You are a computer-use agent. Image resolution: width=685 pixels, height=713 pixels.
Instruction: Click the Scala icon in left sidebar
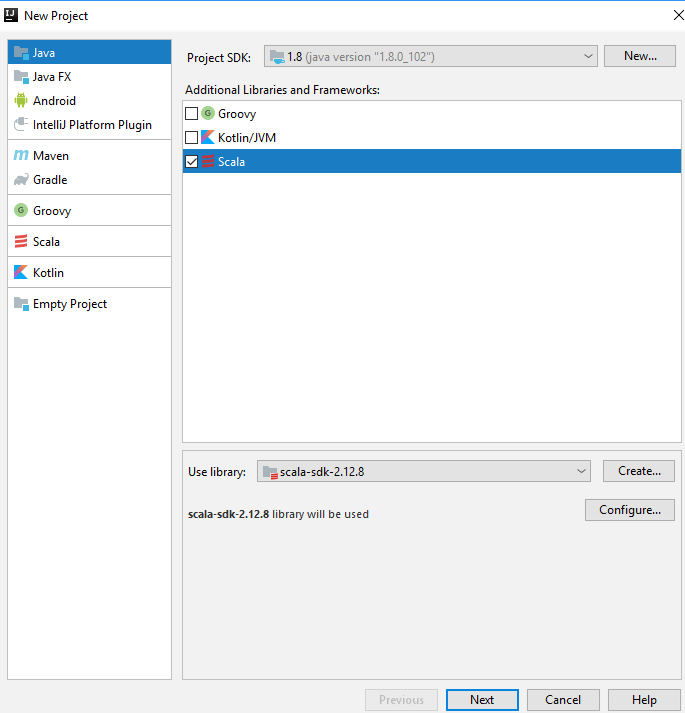pyautogui.click(x=21, y=242)
